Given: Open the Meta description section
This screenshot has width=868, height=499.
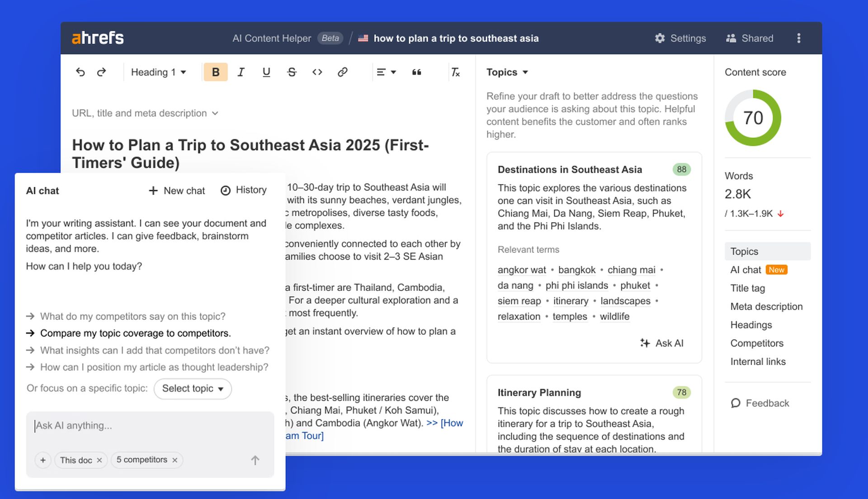Looking at the screenshot, I should click(766, 307).
